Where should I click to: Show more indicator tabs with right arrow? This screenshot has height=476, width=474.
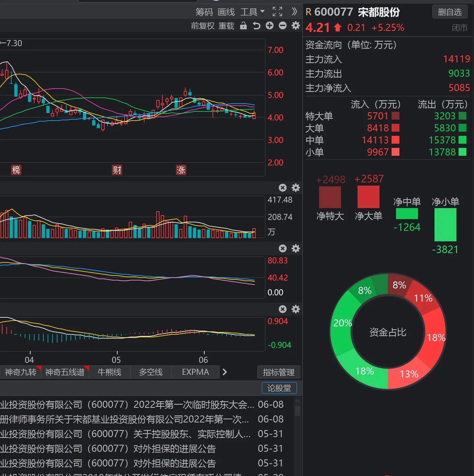225,372
